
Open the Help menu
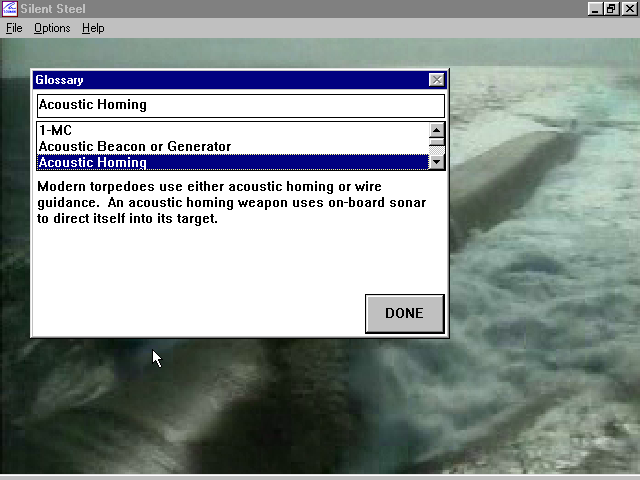click(x=93, y=28)
